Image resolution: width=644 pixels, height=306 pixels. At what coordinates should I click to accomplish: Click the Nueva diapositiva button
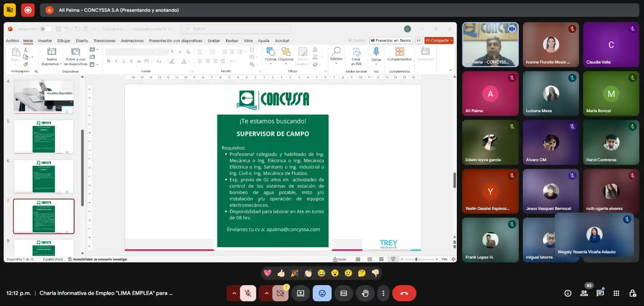[52, 56]
